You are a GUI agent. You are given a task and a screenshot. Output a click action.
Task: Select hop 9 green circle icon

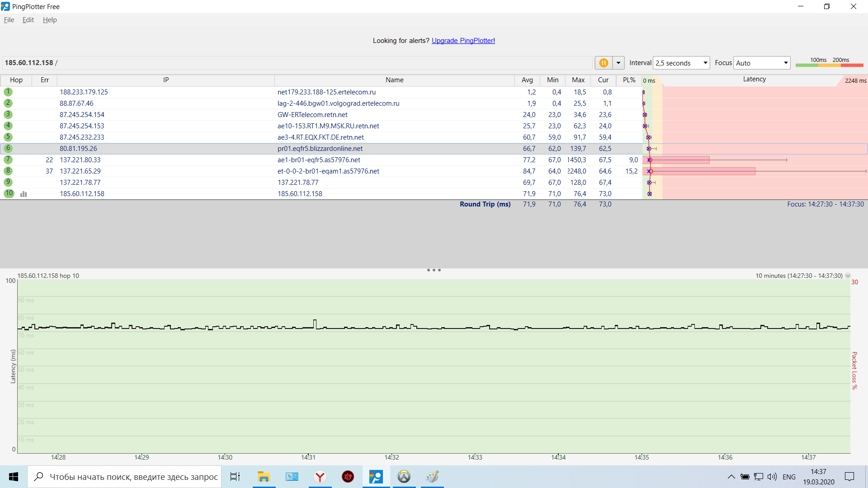(x=8, y=182)
